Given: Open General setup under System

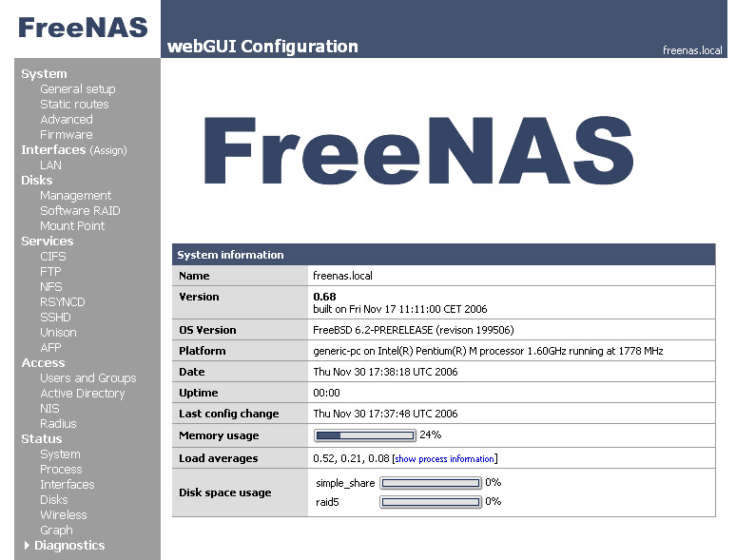Looking at the screenshot, I should coord(77,89).
